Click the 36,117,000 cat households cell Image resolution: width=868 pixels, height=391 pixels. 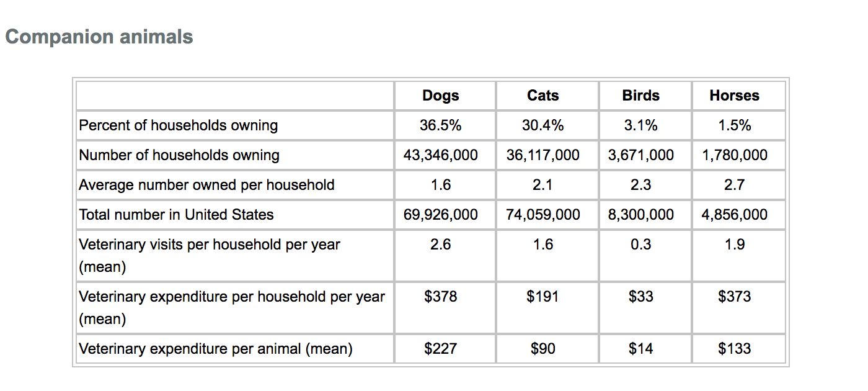(542, 155)
